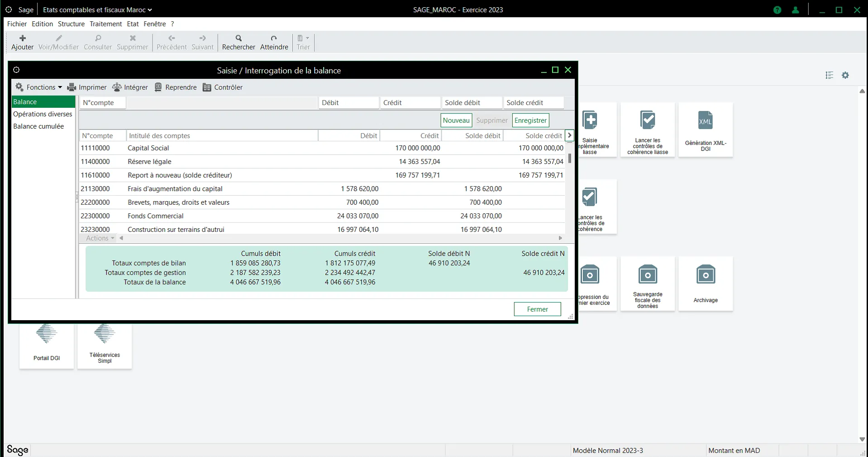Screen dimensions: 868x457
Task: Click the Supprimer toolbar icon
Action: coord(133,38)
